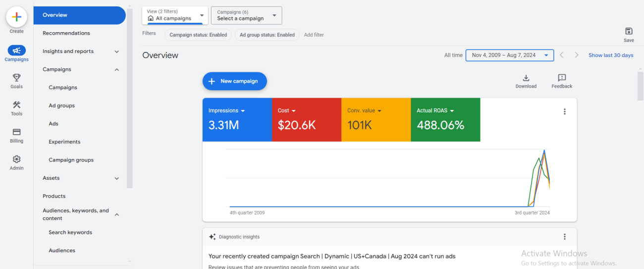Open the Goals trophy icon
Screen dimensions: 644x269
tap(16, 78)
